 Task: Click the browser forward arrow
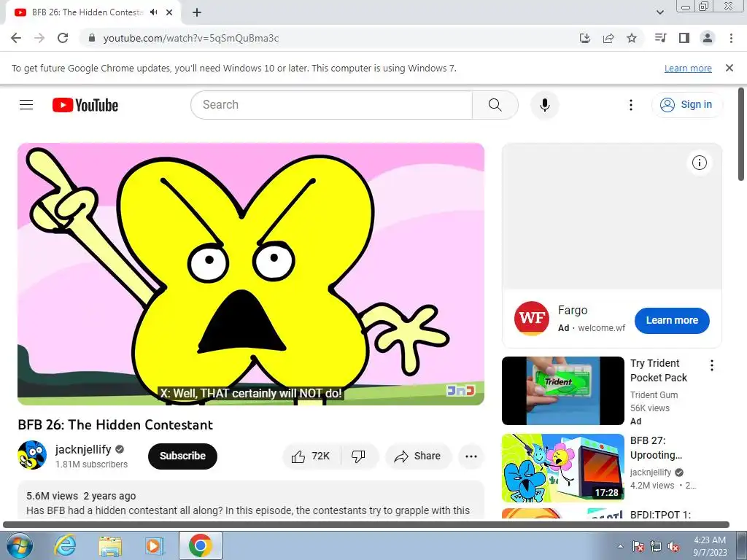pos(39,38)
